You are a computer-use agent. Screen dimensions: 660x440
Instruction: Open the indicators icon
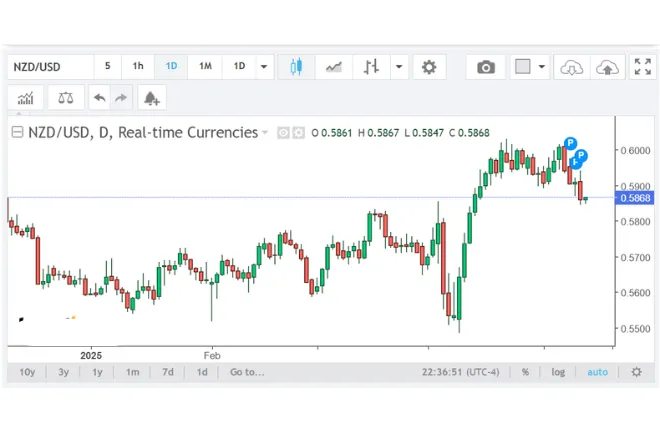[x=25, y=98]
